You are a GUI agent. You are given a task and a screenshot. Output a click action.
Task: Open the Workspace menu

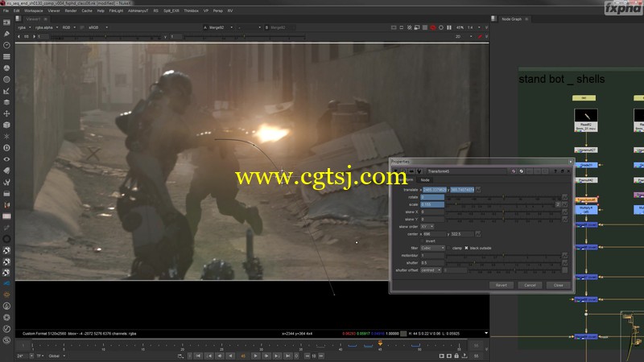34,10
